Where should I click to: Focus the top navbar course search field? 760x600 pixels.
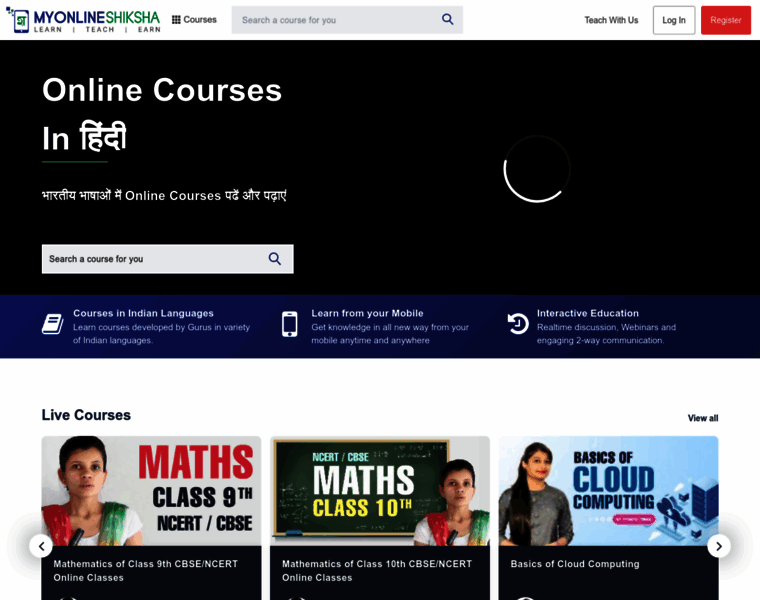coord(335,20)
